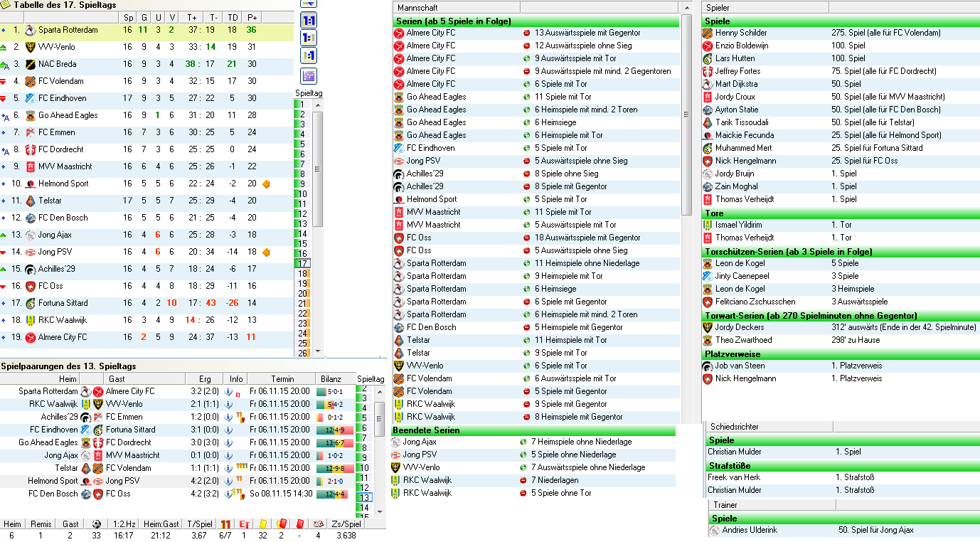Click the 'Beendete Serien' group header
The image size is (980, 542).
point(533,430)
